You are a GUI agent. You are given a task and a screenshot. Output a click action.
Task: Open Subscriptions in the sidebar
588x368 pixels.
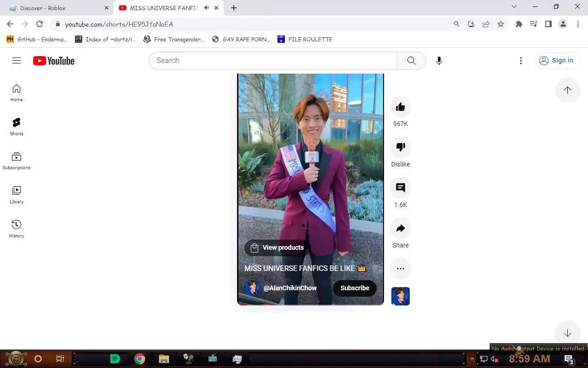coord(17,161)
